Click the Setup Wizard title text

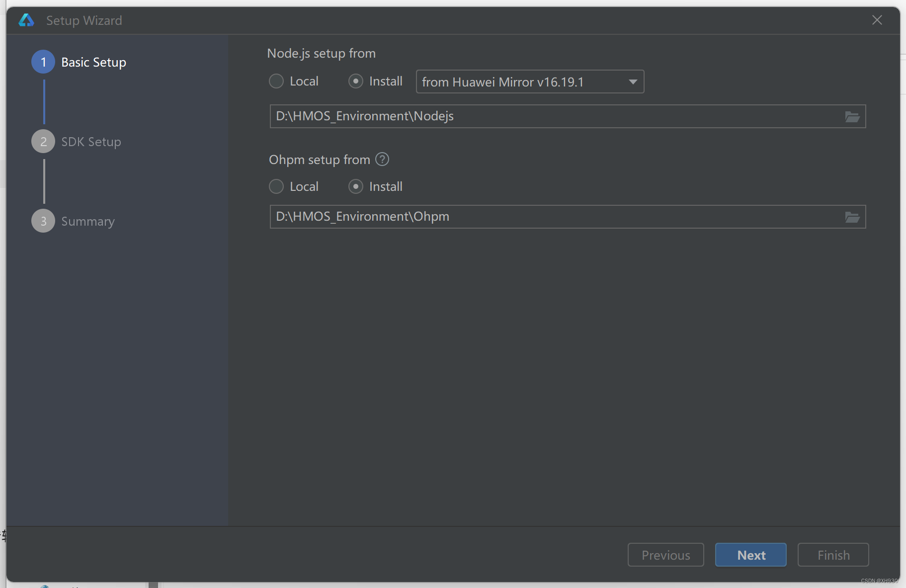pos(84,20)
